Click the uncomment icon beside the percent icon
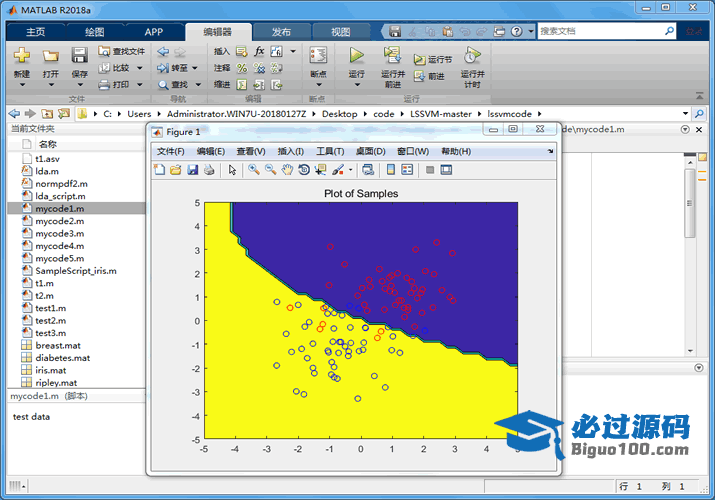 coord(259,68)
